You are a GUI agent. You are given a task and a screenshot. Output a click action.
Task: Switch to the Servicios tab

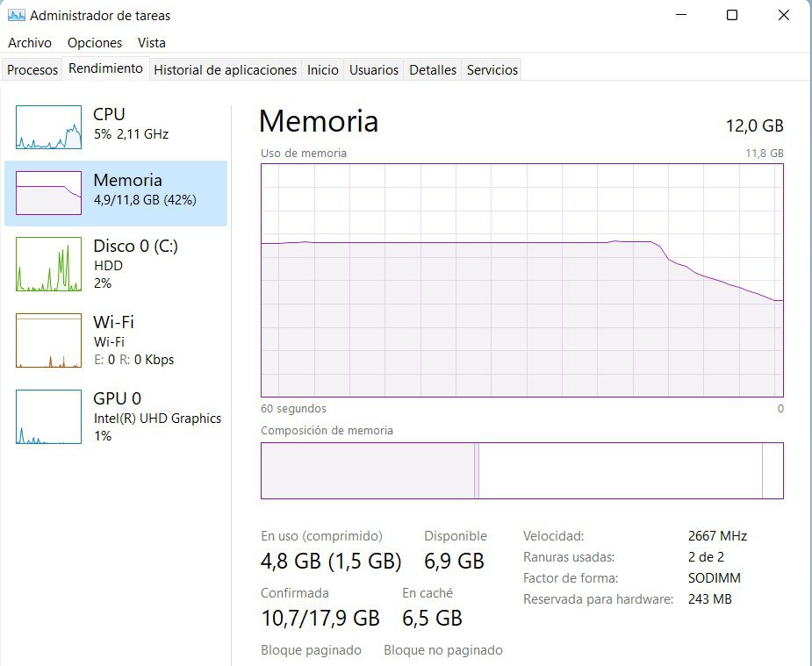coord(492,69)
